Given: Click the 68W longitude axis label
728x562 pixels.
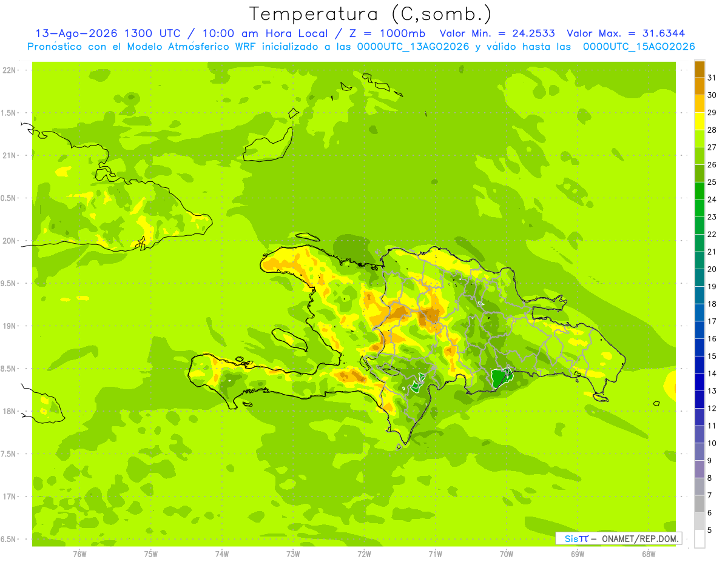Looking at the screenshot, I should click(649, 554).
